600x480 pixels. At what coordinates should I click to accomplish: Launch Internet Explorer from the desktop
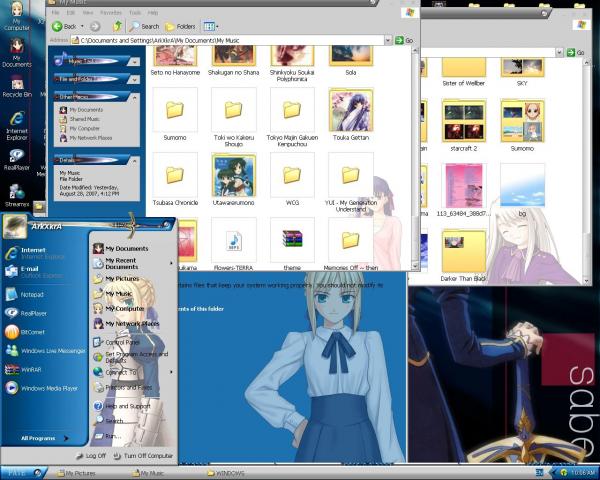pos(17,126)
